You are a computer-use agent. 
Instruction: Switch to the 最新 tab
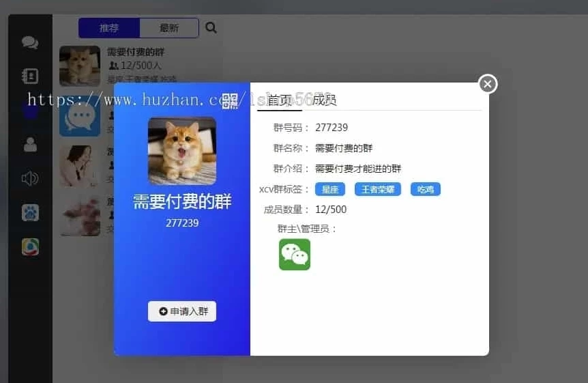(169, 28)
